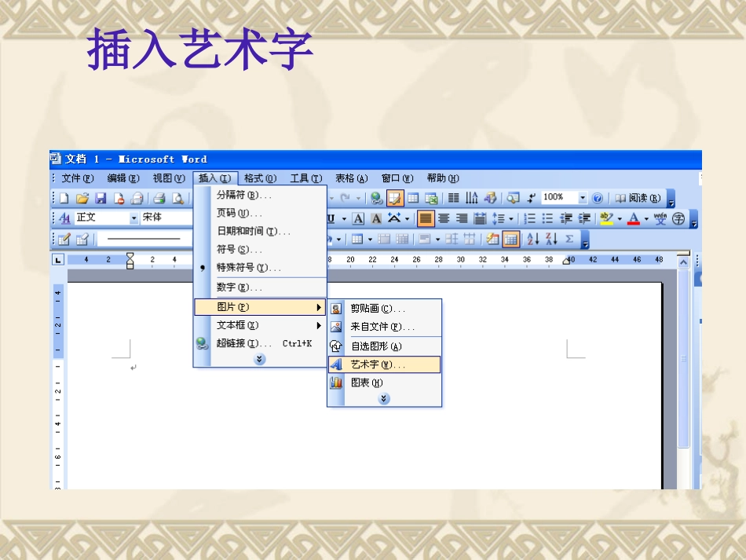Expand the Insert menu double-chevron
The width and height of the screenshot is (746, 560).
[259, 359]
